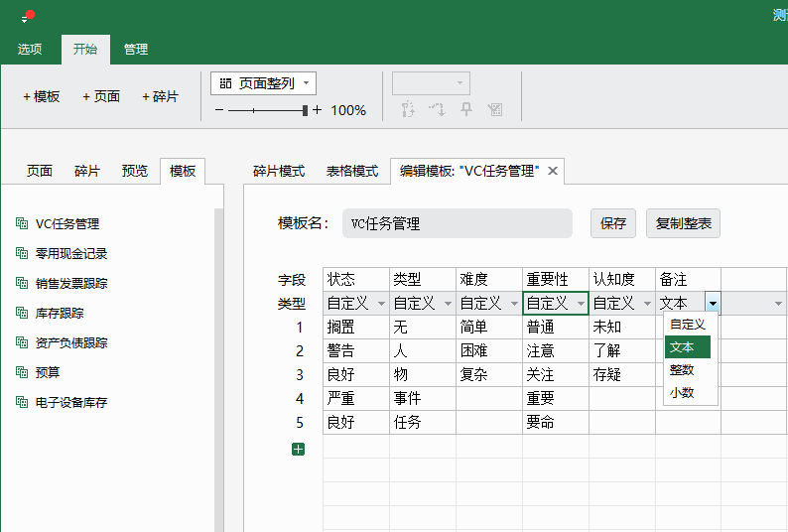Open type dropdown of the empty seventh column
Viewport: 788px width, 532px height.
778,304
